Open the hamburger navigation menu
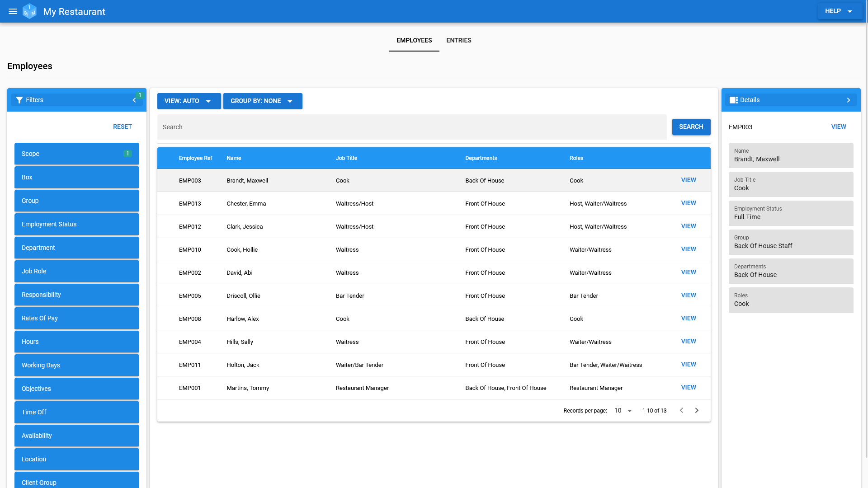This screenshot has height=488, width=868. (13, 11)
